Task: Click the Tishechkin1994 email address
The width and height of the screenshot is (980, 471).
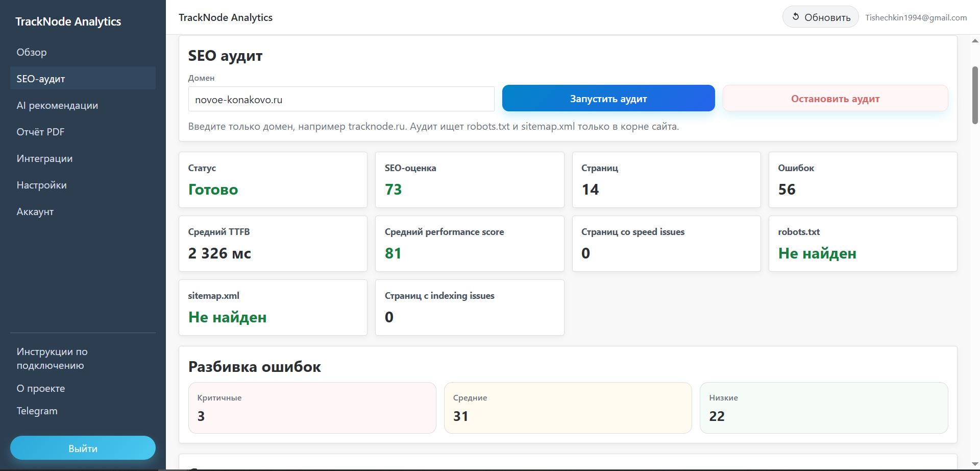Action: coord(916,17)
